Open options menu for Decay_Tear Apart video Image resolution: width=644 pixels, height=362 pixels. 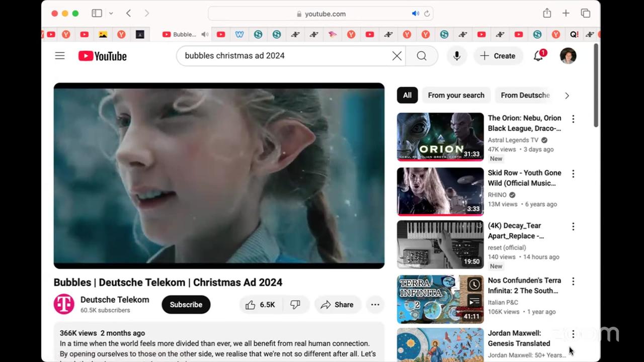(573, 226)
